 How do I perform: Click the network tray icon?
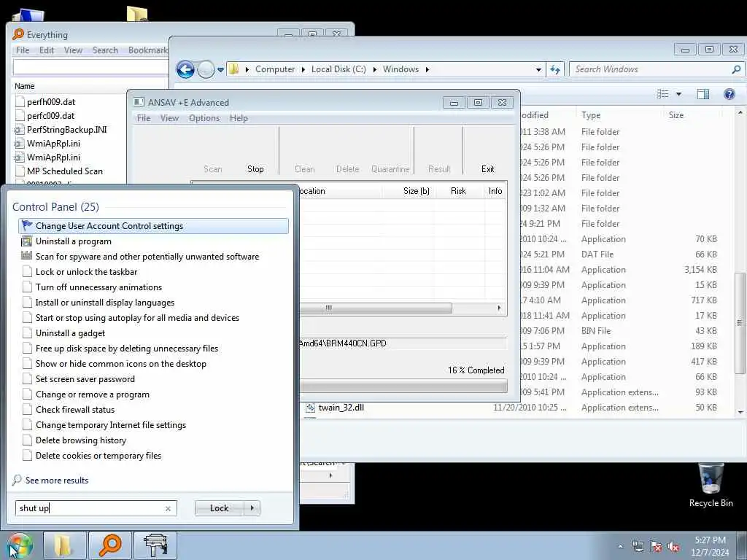click(x=638, y=547)
